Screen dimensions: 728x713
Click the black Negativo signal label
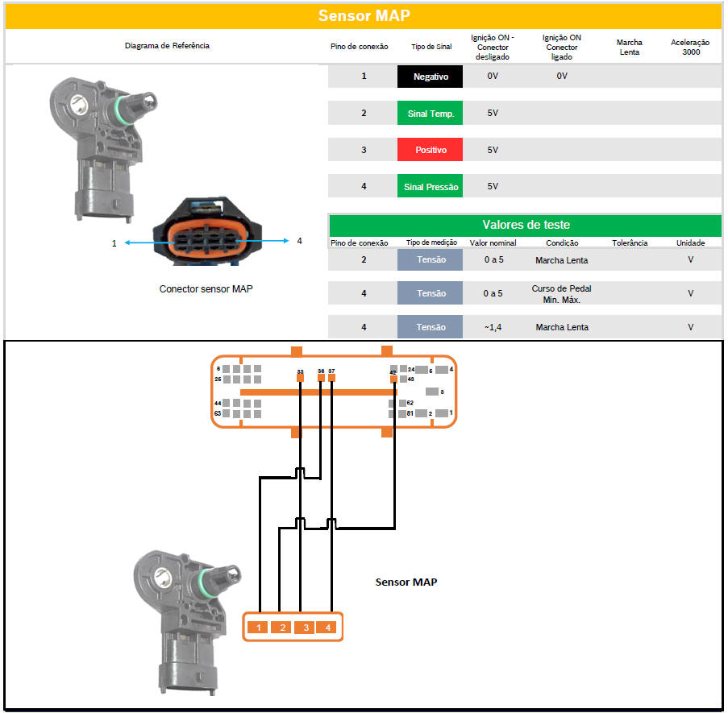point(430,77)
